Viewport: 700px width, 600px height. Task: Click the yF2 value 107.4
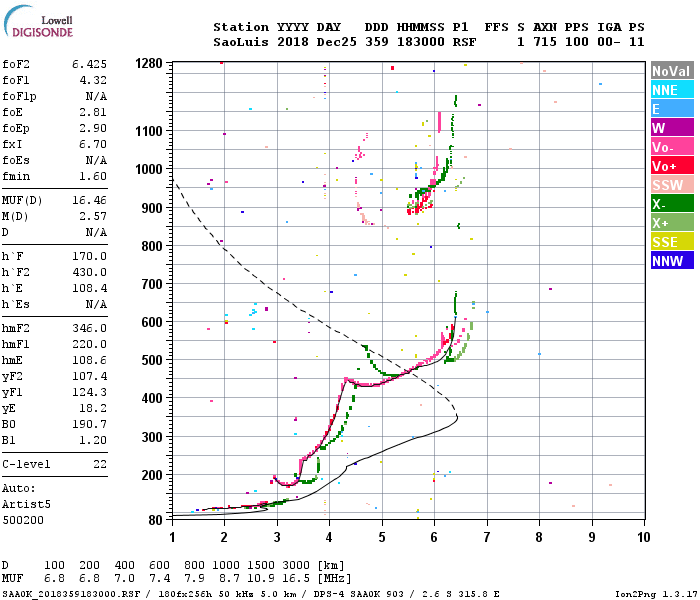click(x=89, y=377)
